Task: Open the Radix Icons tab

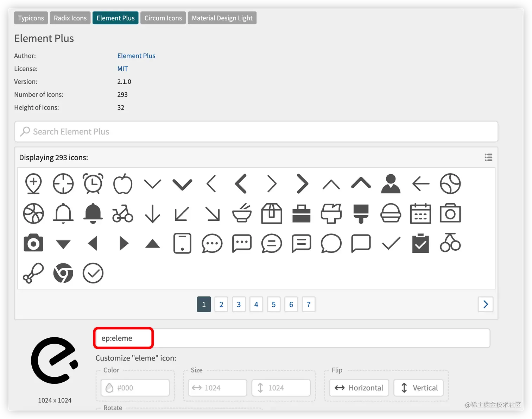Action: tap(70, 18)
